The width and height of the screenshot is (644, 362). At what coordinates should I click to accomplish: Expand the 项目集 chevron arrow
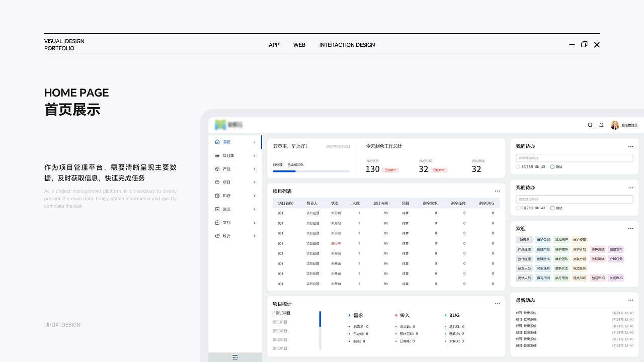[x=254, y=155]
